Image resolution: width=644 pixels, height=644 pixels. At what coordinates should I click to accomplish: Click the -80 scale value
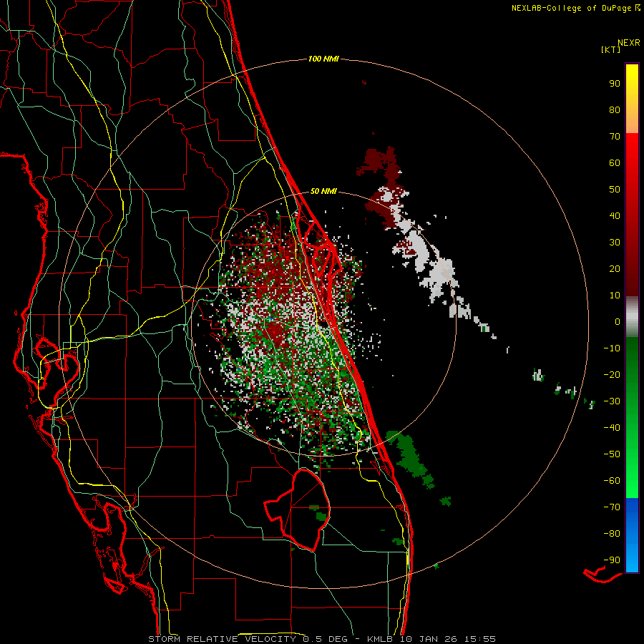(x=612, y=534)
